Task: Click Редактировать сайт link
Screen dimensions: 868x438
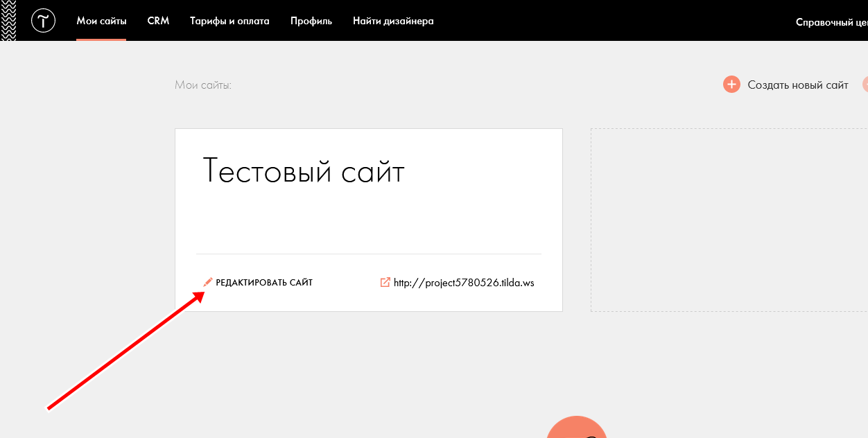Action: point(264,283)
